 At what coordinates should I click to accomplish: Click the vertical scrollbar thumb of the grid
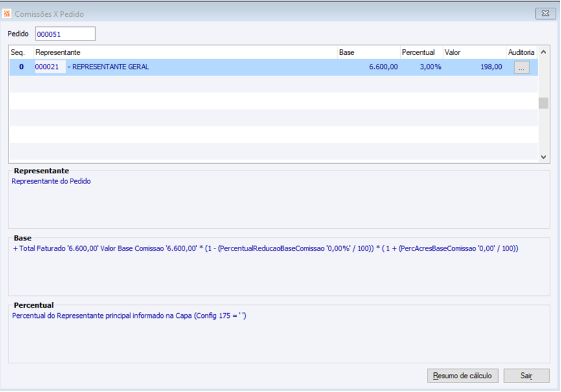(x=544, y=103)
